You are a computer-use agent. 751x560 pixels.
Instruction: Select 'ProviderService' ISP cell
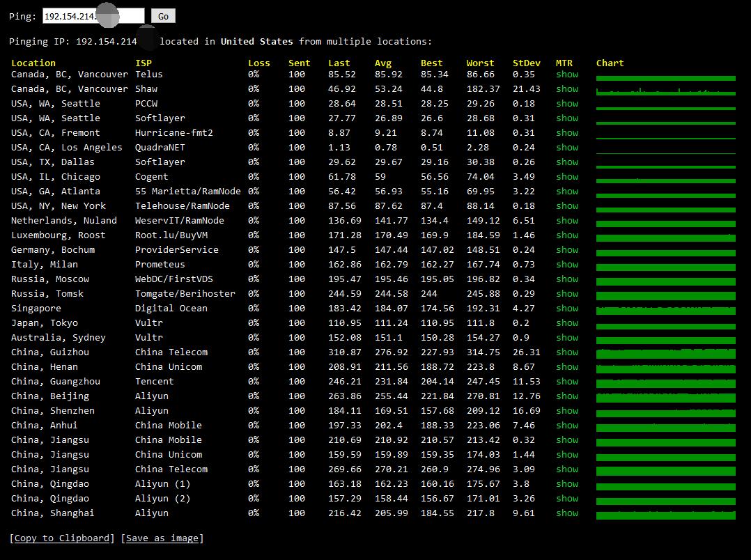(177, 249)
